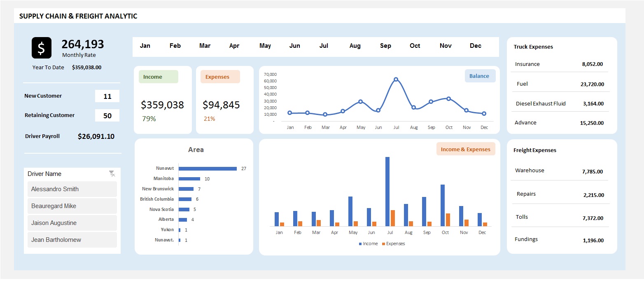Click the Freight Expenses heading

[x=535, y=150]
